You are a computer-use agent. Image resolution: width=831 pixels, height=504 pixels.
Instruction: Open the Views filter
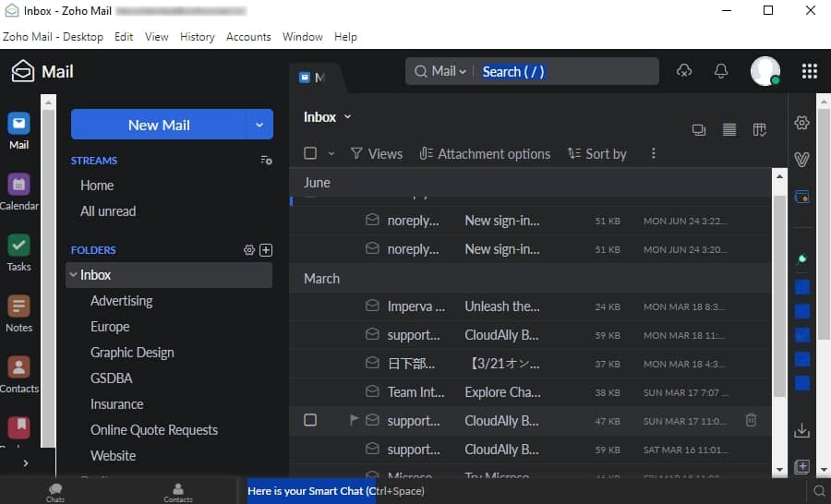(377, 153)
